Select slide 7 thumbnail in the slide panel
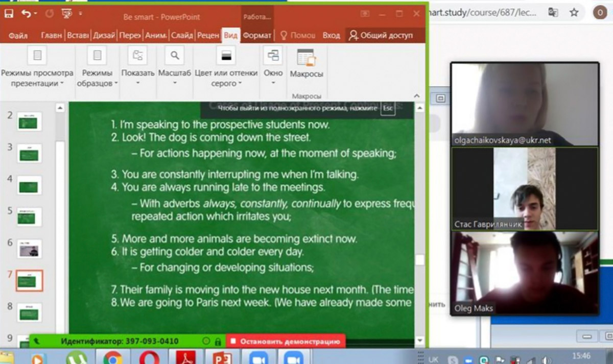The height and width of the screenshot is (364, 613). [x=30, y=280]
